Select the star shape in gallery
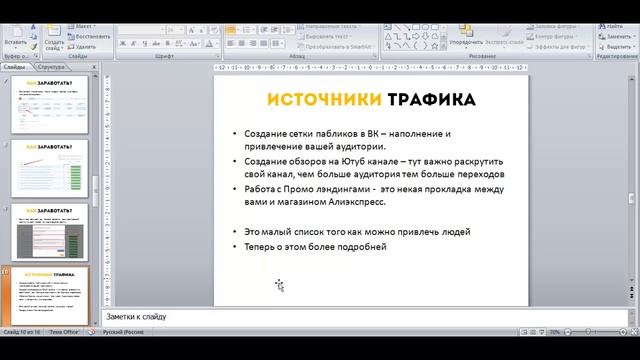 click(x=435, y=46)
